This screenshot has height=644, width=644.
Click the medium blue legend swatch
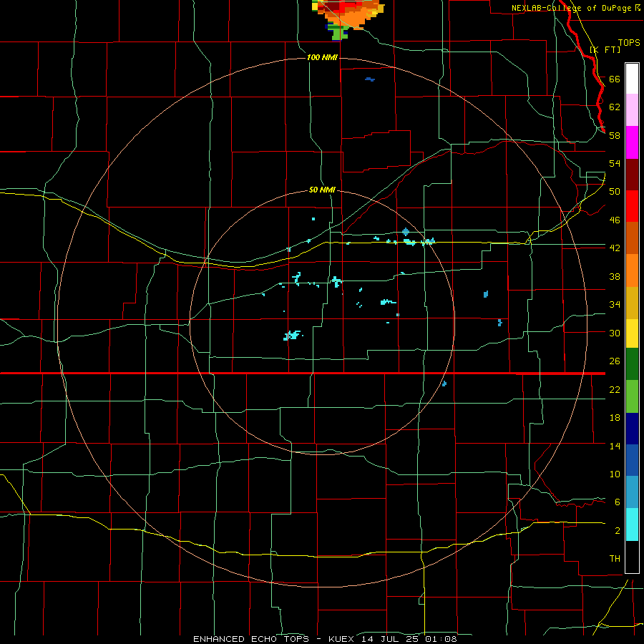tap(632, 460)
